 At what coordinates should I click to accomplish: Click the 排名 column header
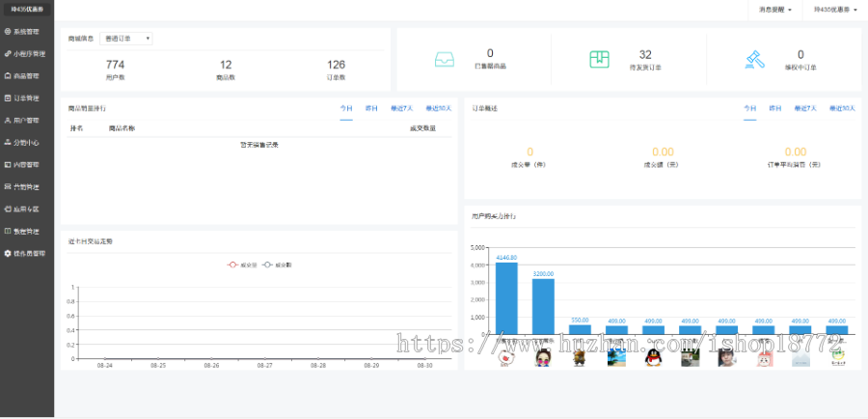(x=76, y=128)
